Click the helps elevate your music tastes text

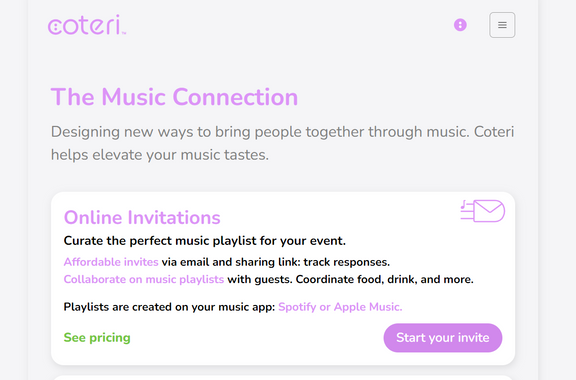point(160,155)
